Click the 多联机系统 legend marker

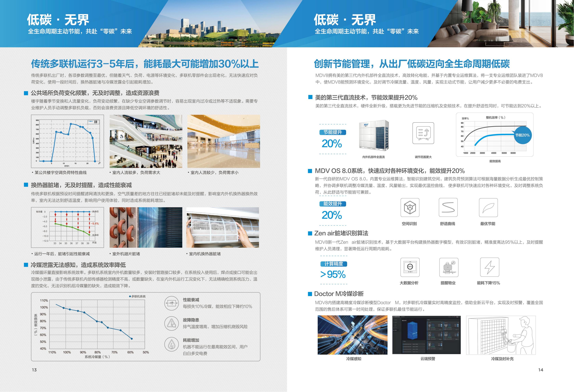(x=130, y=296)
